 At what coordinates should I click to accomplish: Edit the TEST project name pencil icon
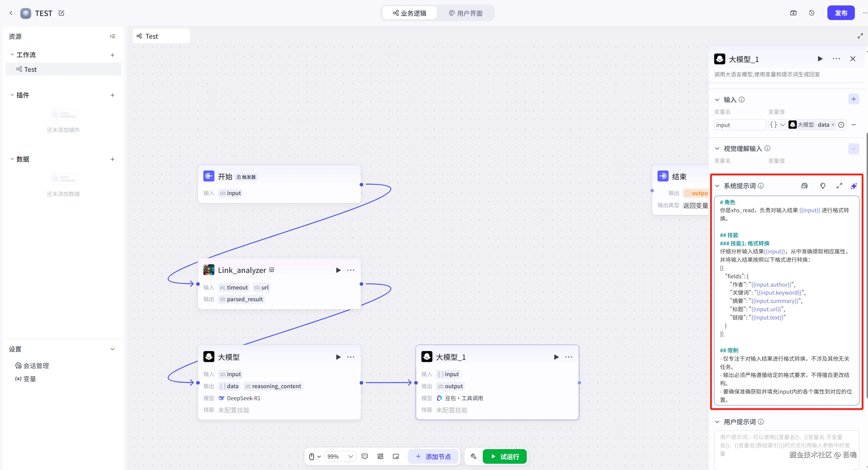click(x=61, y=13)
